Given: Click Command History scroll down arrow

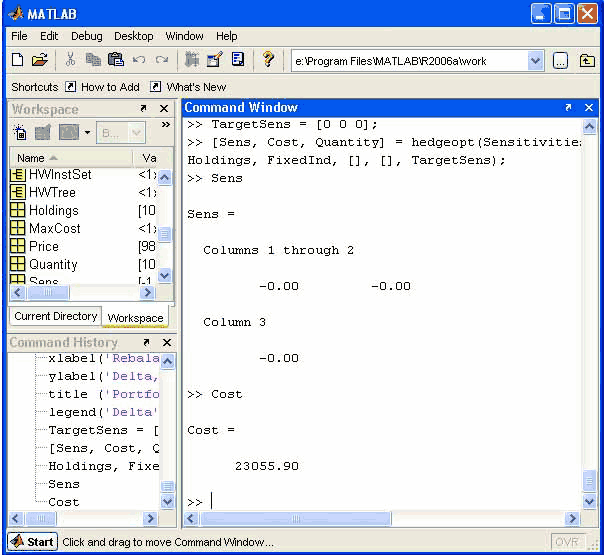Looking at the screenshot, I should pyautogui.click(x=168, y=501).
